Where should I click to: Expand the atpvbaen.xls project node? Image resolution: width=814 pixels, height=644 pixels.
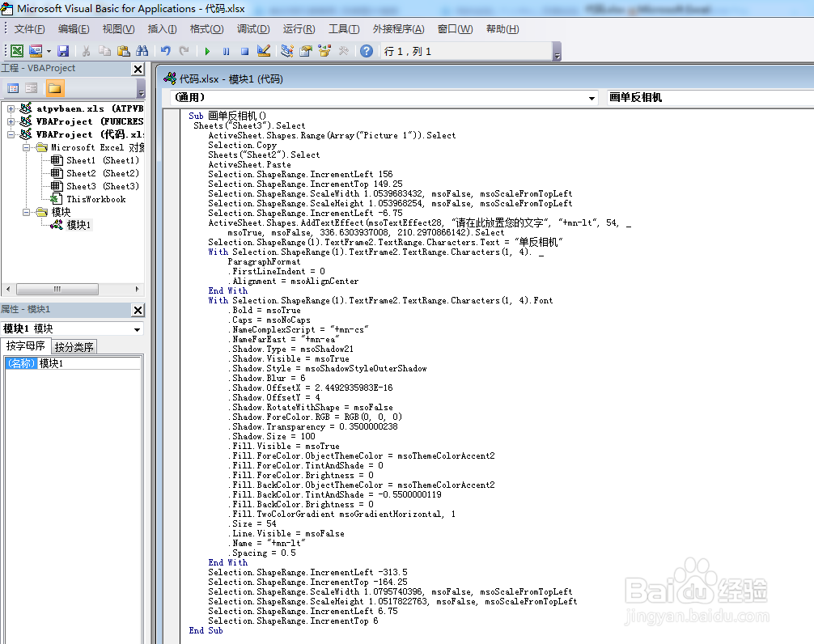click(x=11, y=108)
